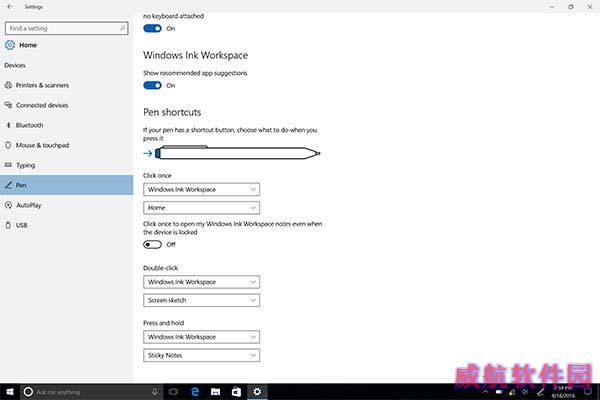
Task: Click the Double-click label
Action: [x=160, y=268]
